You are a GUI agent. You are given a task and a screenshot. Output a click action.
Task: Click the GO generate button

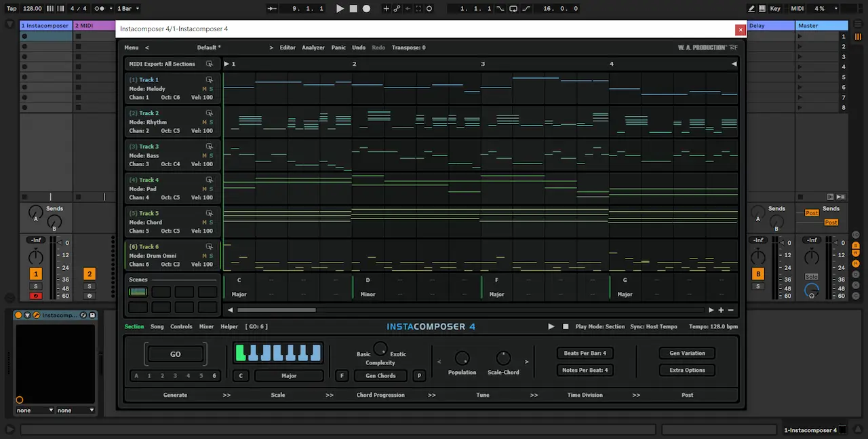click(x=176, y=354)
